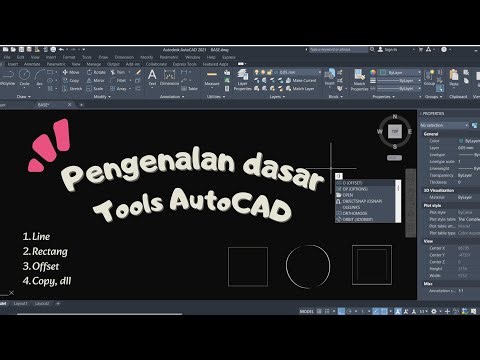Expand the Modify panel dropdown
Image resolution: width=480 pixels, height=360 pixels.
point(102,97)
